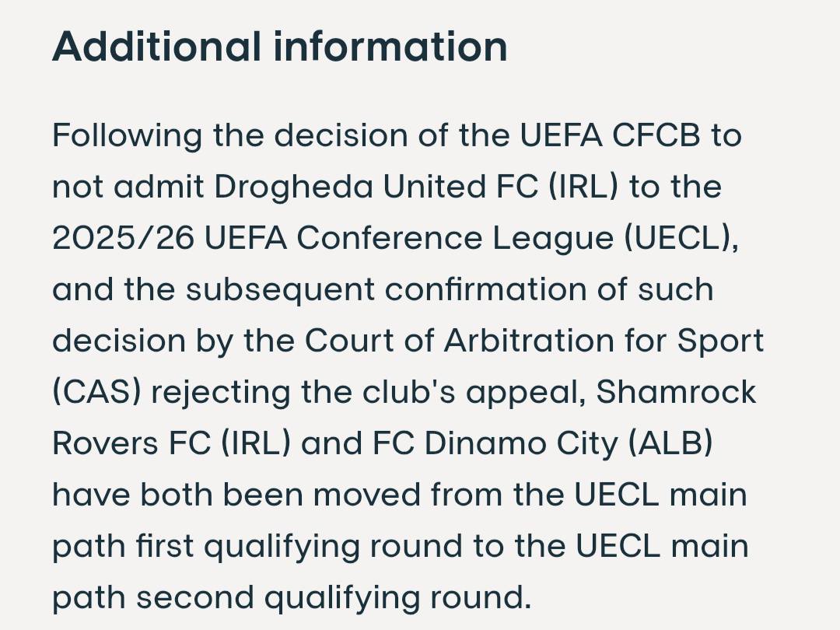Screen dimensions: 840x630
Task: Click "Court of Arbitration for Sport"
Action: (534, 341)
